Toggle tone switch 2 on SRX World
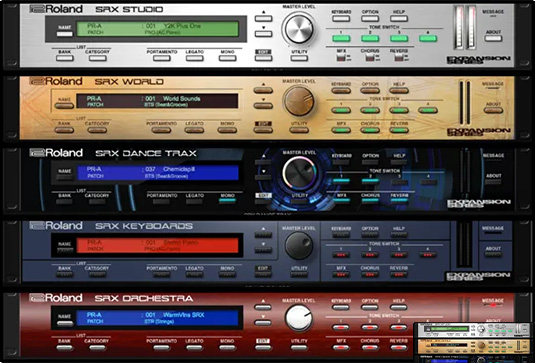535x363 pixels. coord(370,110)
